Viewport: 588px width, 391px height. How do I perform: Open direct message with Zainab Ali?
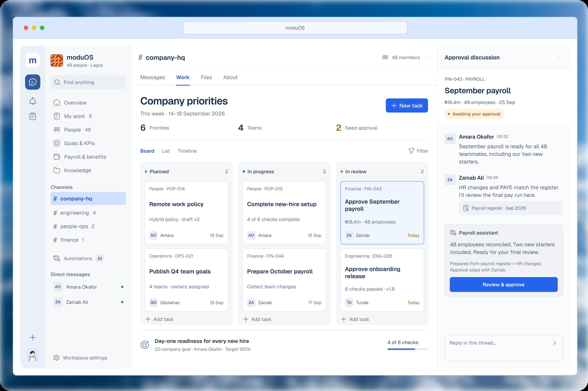coord(88,302)
